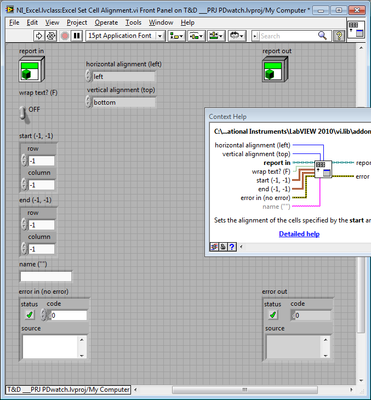Click the horizontal scrollbar right arrow
This screenshot has height=400, width=371.
pyautogui.click(x=351, y=389)
